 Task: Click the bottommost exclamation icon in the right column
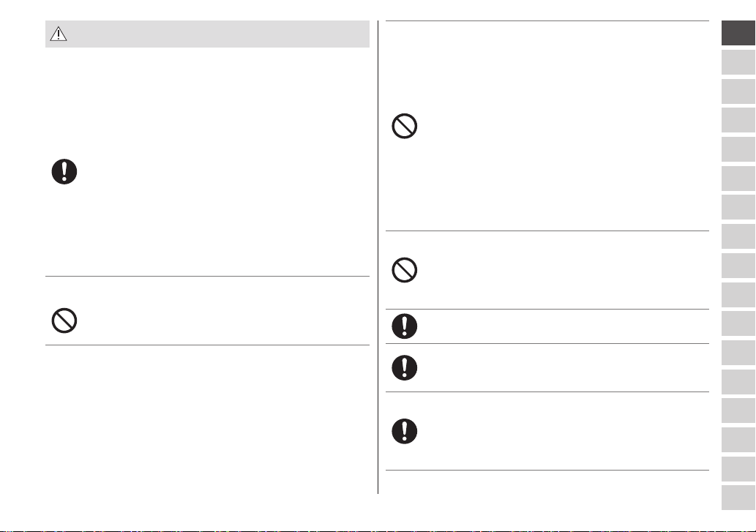click(x=405, y=431)
